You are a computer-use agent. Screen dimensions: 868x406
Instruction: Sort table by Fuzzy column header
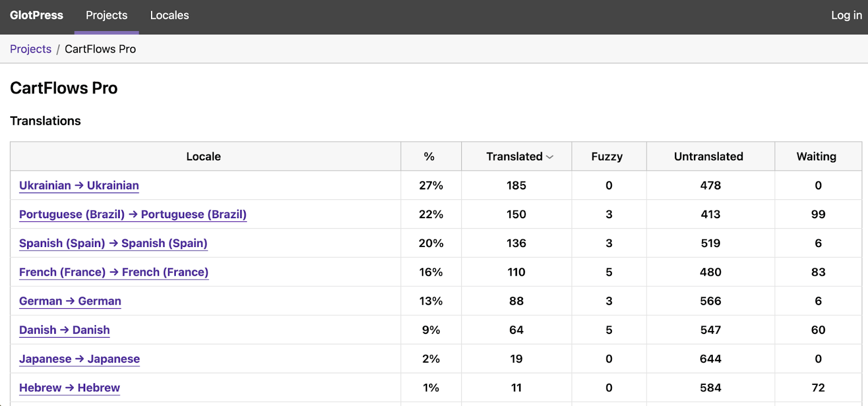[607, 156]
